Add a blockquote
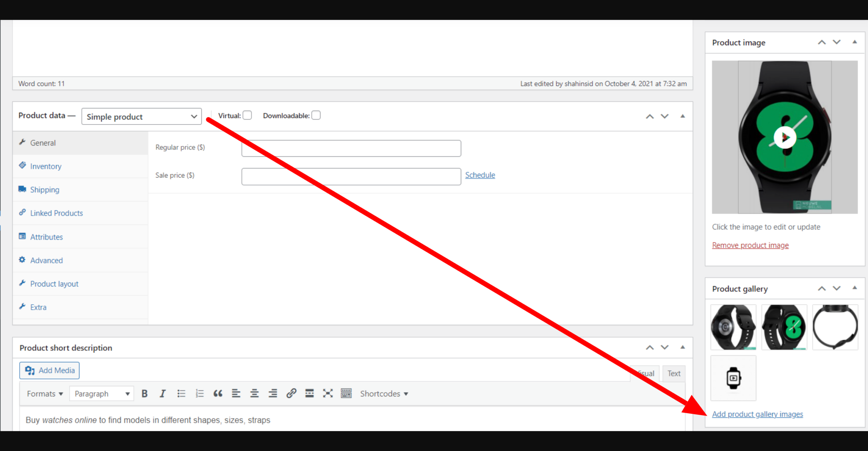Screen dimensions: 868x451 pyautogui.click(x=218, y=393)
